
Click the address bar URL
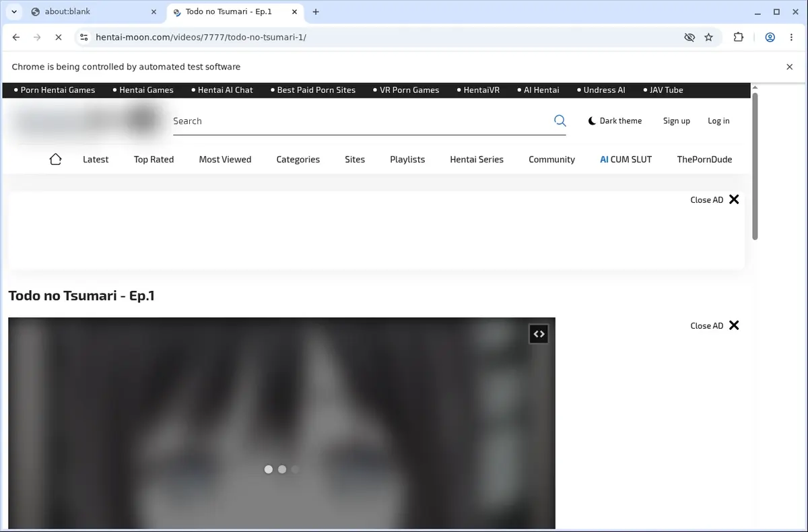(201, 38)
